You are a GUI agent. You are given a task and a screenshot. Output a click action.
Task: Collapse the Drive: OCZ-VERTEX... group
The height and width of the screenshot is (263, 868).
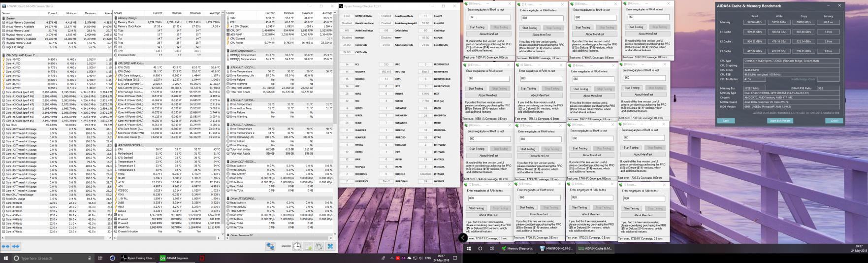pyautogui.click(x=229, y=162)
